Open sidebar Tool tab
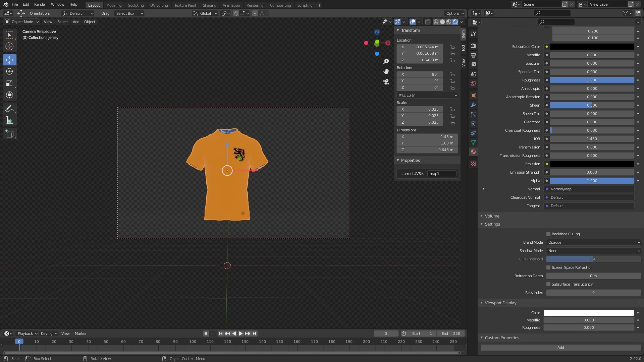The width and height of the screenshot is (644, 362). point(463,48)
